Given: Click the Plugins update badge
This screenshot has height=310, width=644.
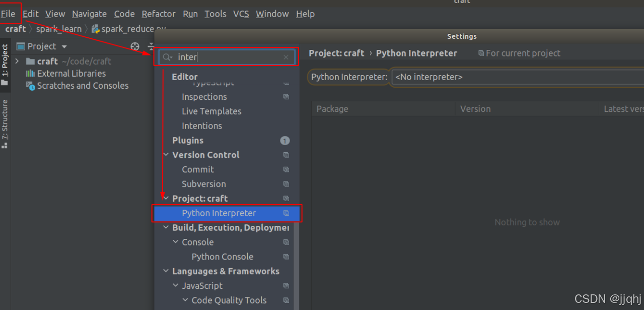Looking at the screenshot, I should tap(285, 141).
